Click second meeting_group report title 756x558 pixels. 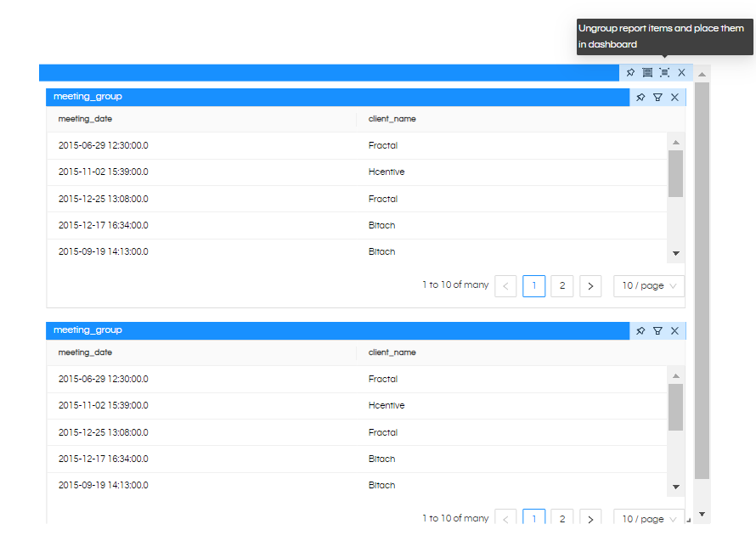point(87,330)
